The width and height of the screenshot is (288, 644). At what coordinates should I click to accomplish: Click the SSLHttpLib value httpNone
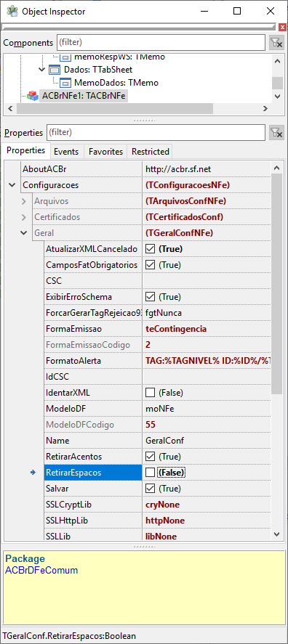click(165, 521)
